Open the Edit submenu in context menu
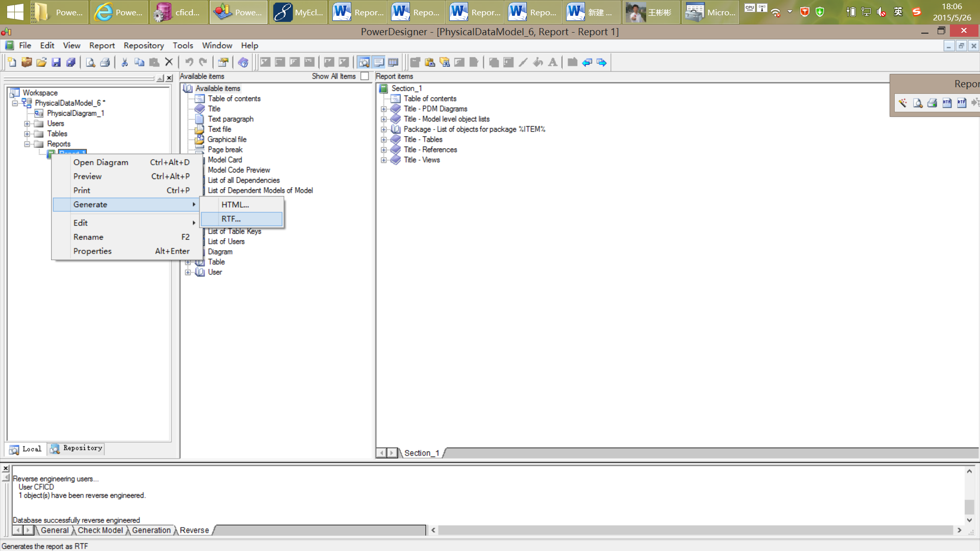The image size is (980, 551). 126,223
